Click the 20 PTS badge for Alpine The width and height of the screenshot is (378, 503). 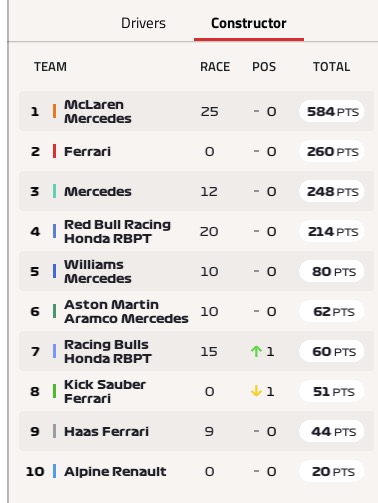coord(332,471)
